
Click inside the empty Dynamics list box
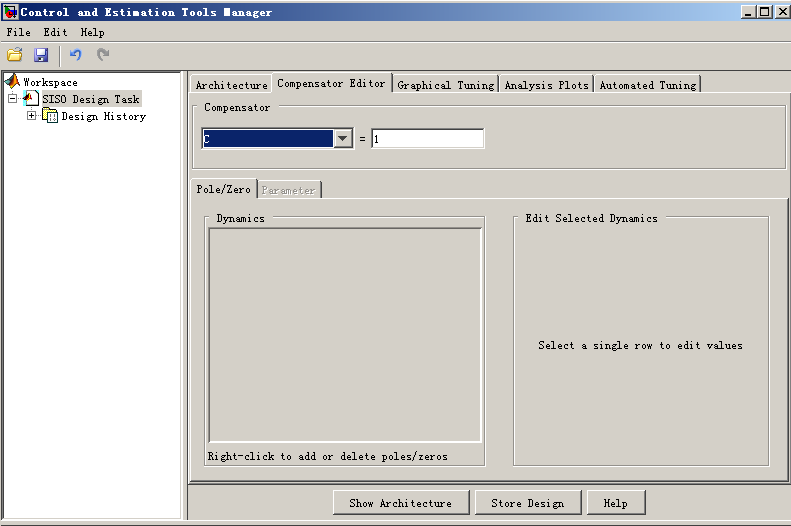point(345,335)
